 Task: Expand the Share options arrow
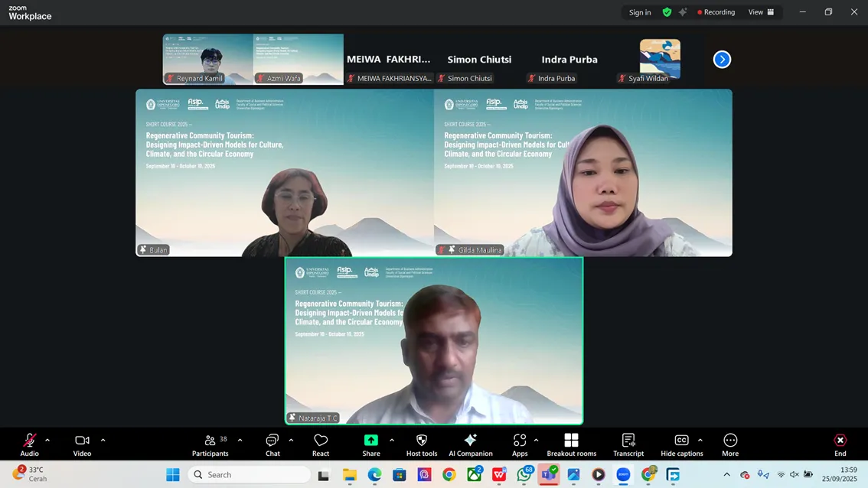point(392,441)
